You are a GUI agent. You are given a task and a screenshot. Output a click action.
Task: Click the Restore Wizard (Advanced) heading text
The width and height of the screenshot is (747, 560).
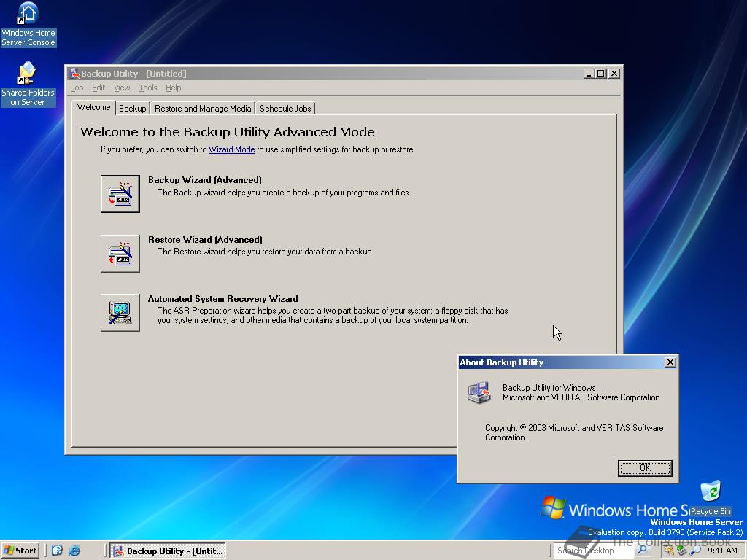(x=205, y=239)
